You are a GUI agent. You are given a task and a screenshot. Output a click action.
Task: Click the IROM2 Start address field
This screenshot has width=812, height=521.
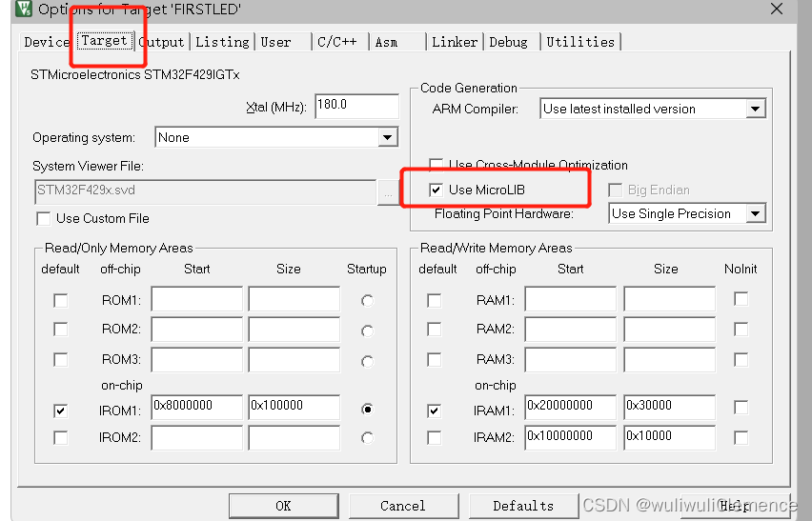196,438
